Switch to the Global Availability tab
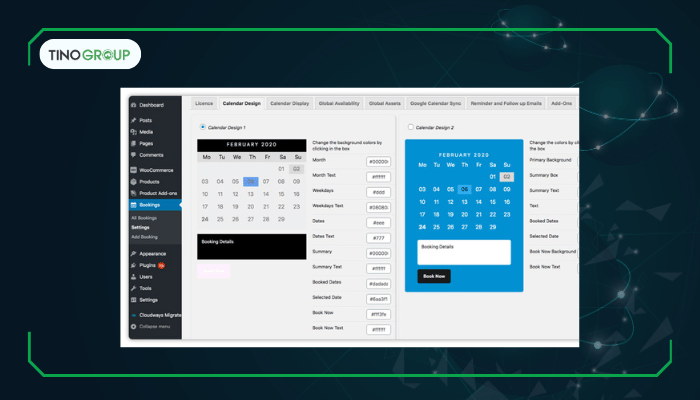Image resolution: width=700 pixels, height=400 pixels. 339,104
